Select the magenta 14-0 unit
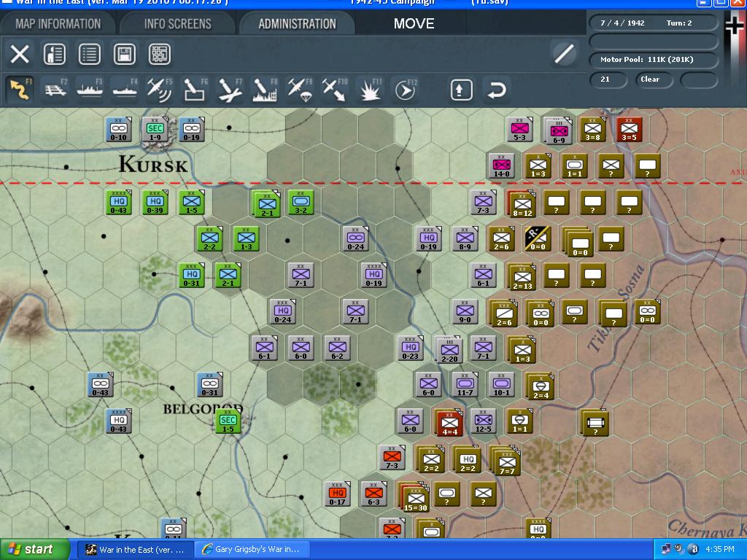 click(x=501, y=166)
